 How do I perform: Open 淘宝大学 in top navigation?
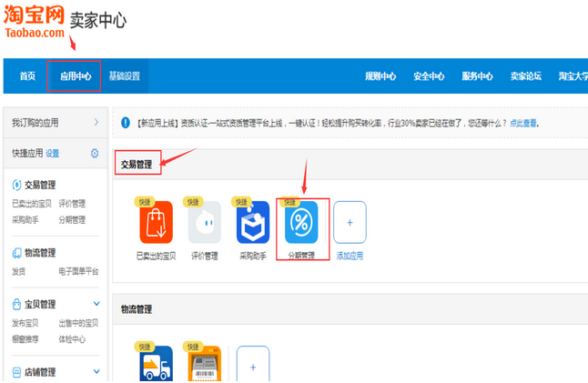coord(573,76)
